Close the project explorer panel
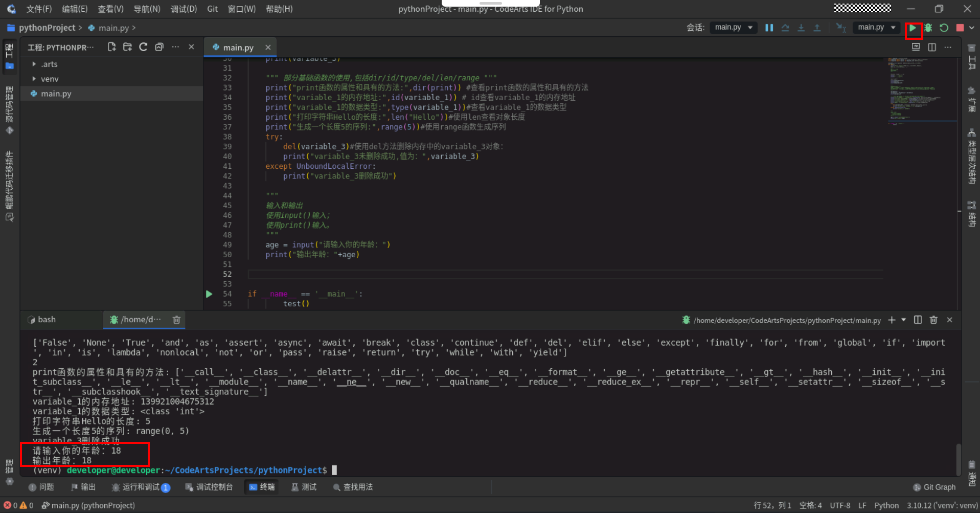Image resolution: width=980 pixels, height=513 pixels. 191,47
